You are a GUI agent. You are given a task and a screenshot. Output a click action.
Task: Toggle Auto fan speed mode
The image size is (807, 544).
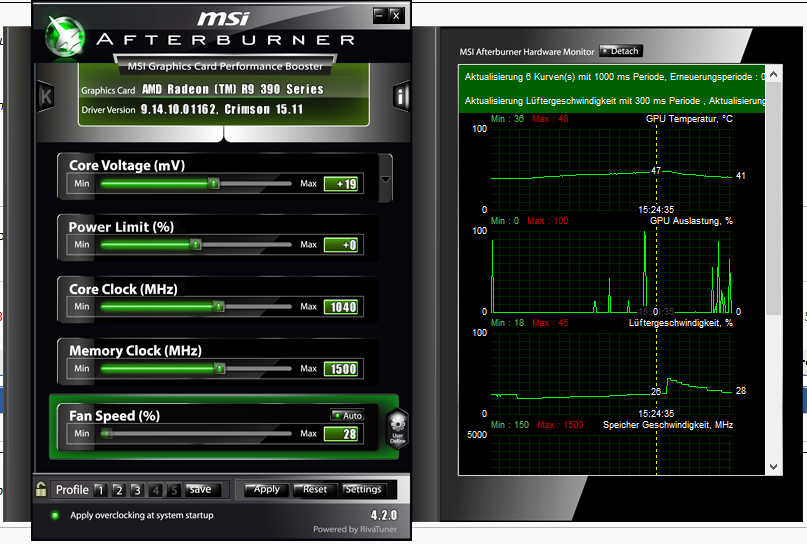(347, 415)
